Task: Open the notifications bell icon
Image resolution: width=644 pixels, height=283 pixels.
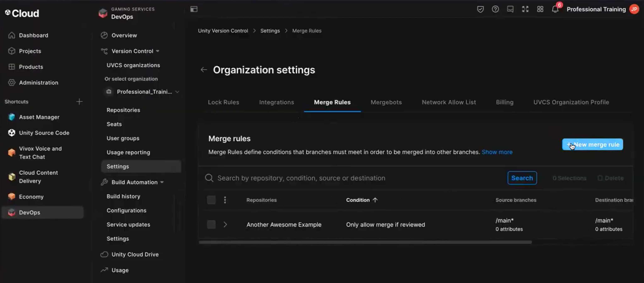Action: pyautogui.click(x=555, y=9)
